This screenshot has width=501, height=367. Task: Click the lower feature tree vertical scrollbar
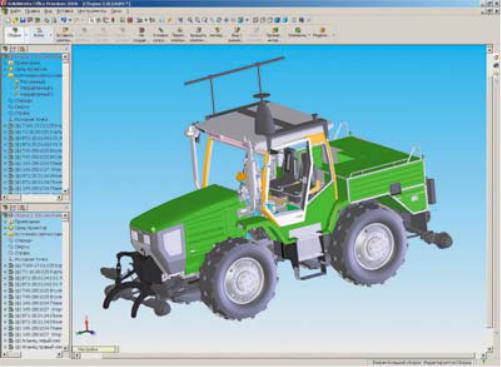[x=66, y=282]
